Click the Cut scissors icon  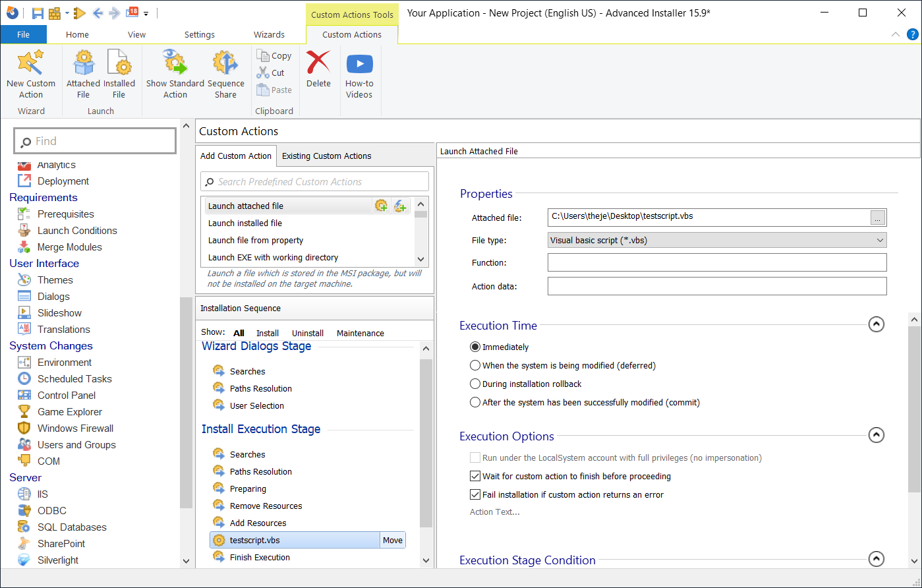(263, 73)
